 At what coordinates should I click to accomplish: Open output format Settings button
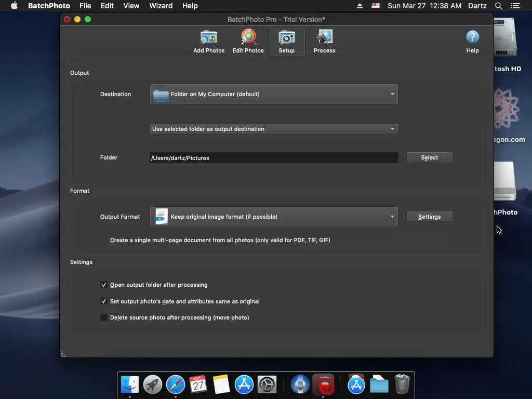point(429,217)
